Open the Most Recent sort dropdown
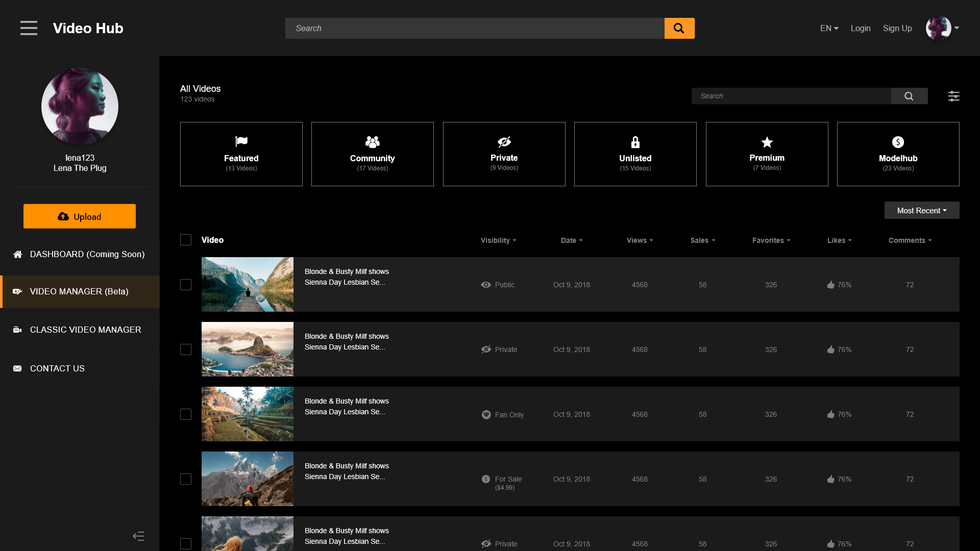The height and width of the screenshot is (551, 980). click(922, 210)
